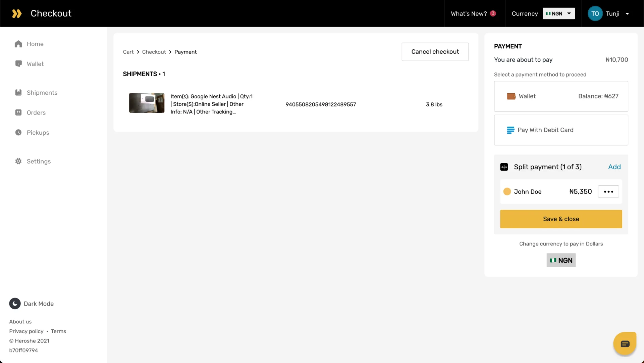
Task: Click the build hash b70ff09794
Action: pyautogui.click(x=23, y=350)
